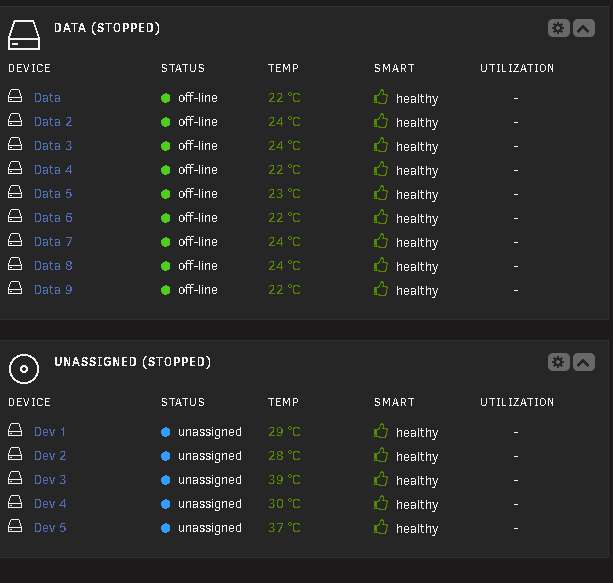Click the disc icon beside Unassigned (Stopped)
Image resolution: width=613 pixels, height=583 pixels.
click(x=24, y=369)
